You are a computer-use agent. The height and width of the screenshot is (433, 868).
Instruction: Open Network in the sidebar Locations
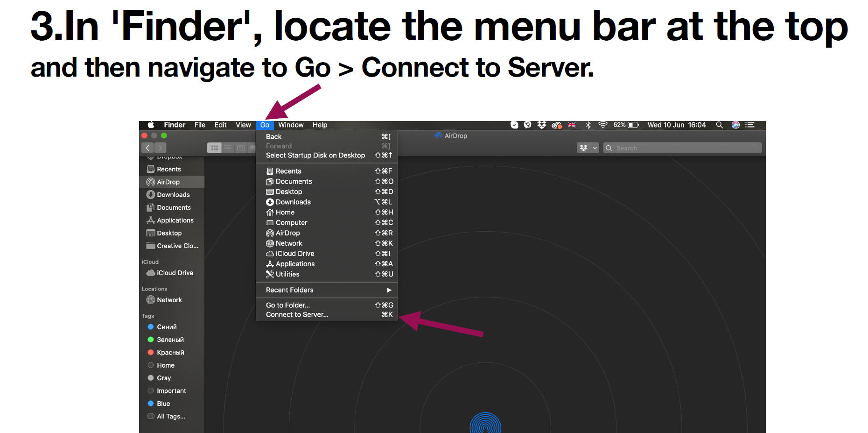click(x=172, y=300)
